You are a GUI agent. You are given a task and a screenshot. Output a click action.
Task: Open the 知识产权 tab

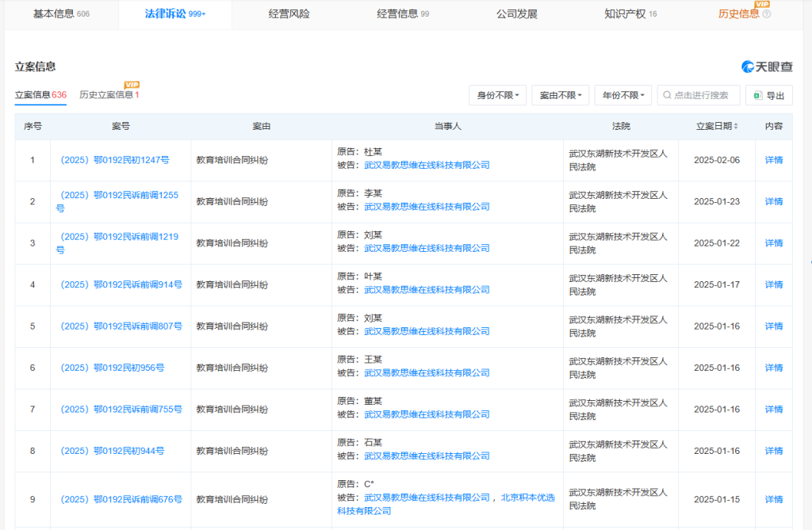630,14
